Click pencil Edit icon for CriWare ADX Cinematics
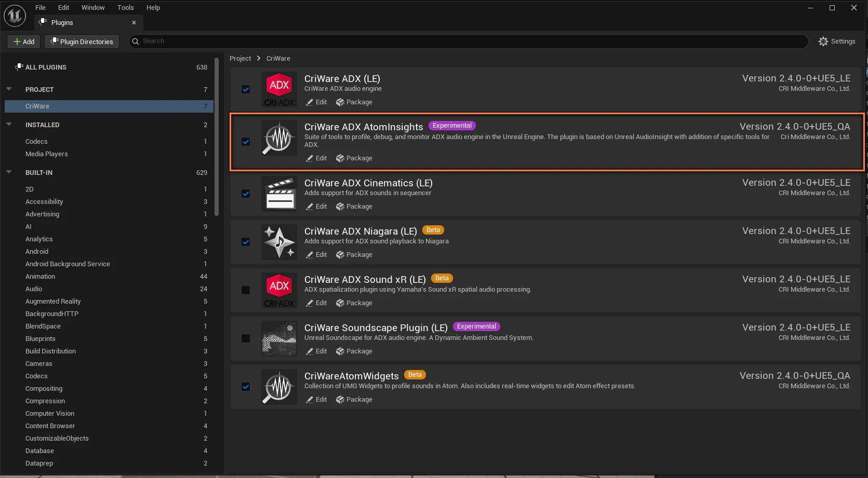This screenshot has width=868, height=478. tap(310, 207)
